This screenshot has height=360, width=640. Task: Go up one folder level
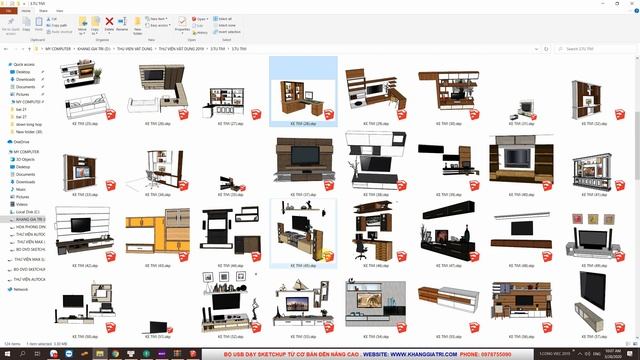point(29,49)
